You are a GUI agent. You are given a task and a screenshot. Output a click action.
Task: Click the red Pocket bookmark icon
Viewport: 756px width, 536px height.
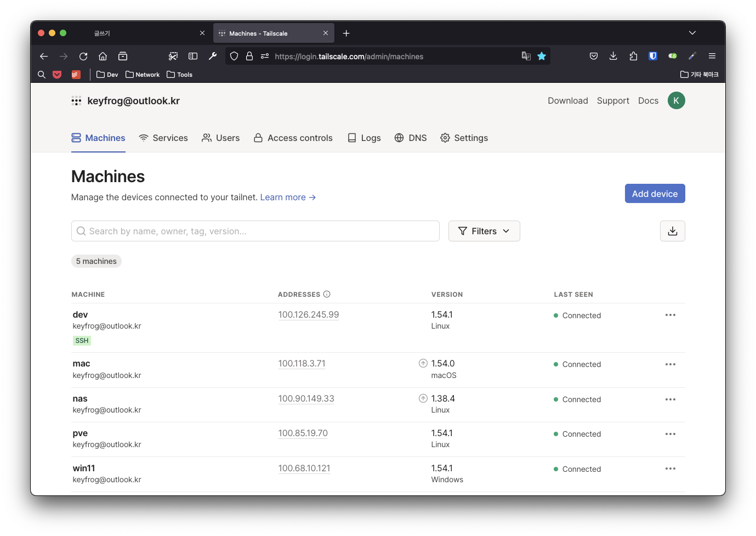click(57, 75)
